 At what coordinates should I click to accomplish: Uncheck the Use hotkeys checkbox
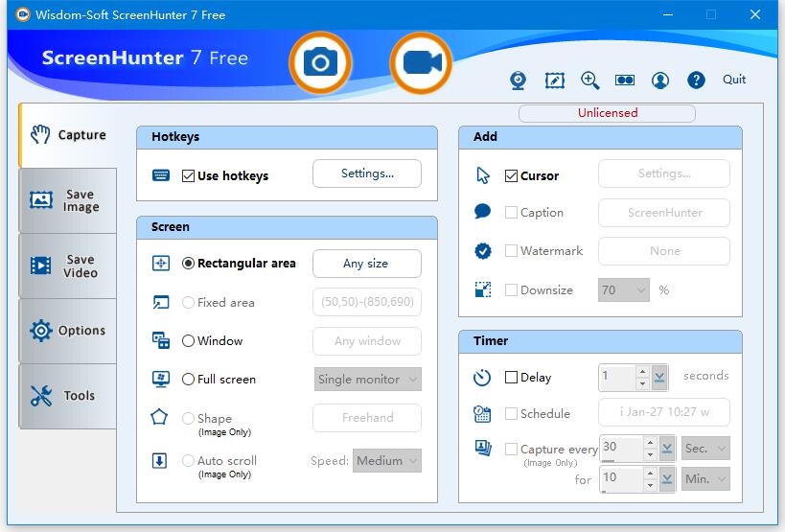(x=188, y=175)
